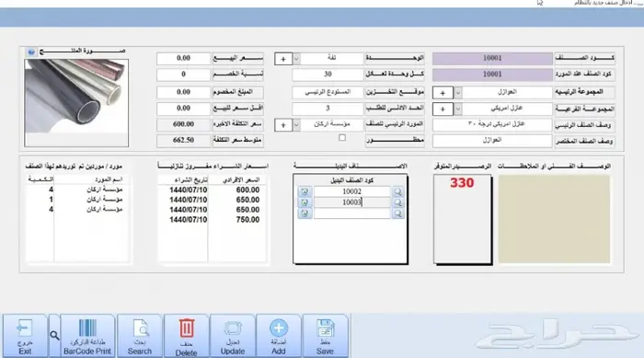Click the left icon beside code 10003
The width and height of the screenshot is (644, 358).
[x=305, y=202]
